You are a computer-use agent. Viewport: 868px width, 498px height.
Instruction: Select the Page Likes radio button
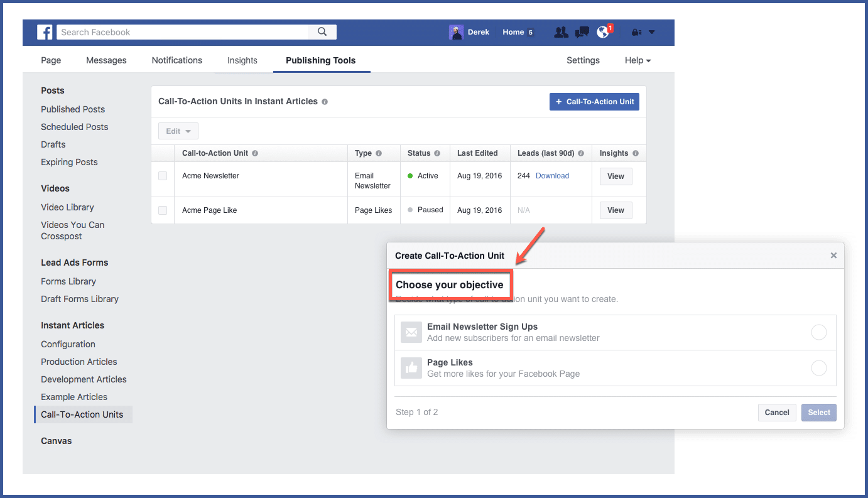(819, 368)
